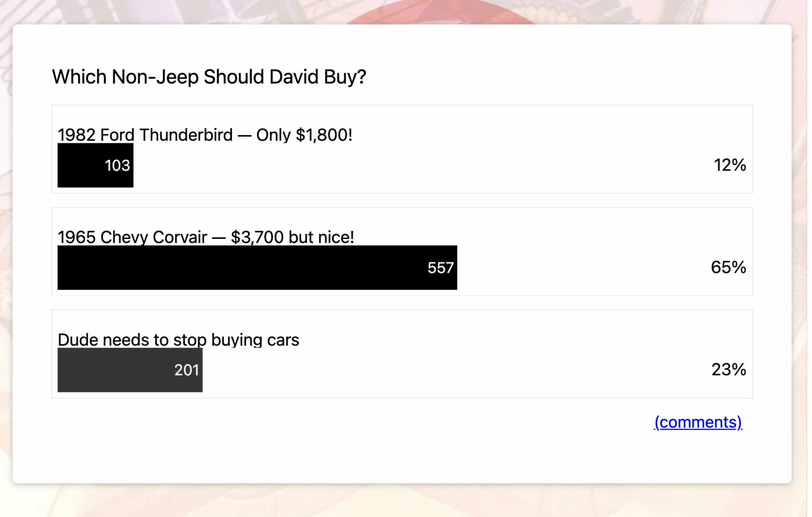Click the 103 vote count
This screenshot has width=812, height=517.
[x=117, y=166]
